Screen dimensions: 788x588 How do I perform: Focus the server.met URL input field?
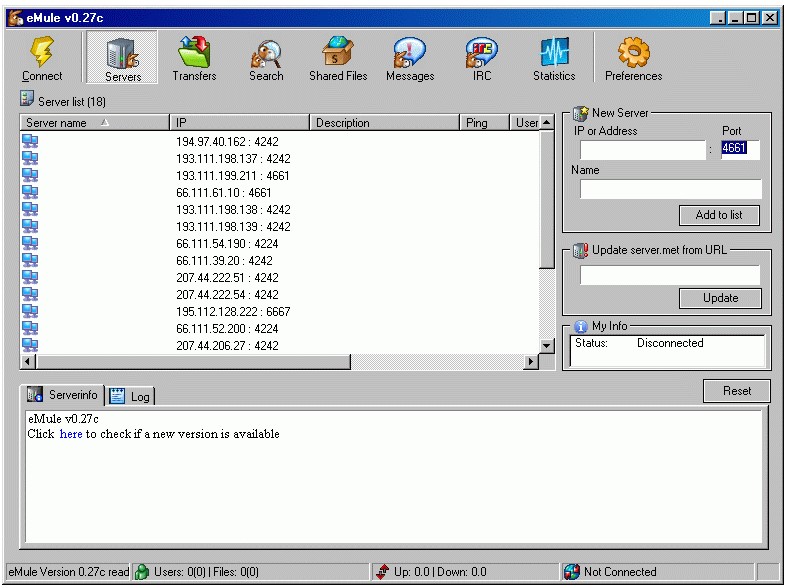coord(669,275)
